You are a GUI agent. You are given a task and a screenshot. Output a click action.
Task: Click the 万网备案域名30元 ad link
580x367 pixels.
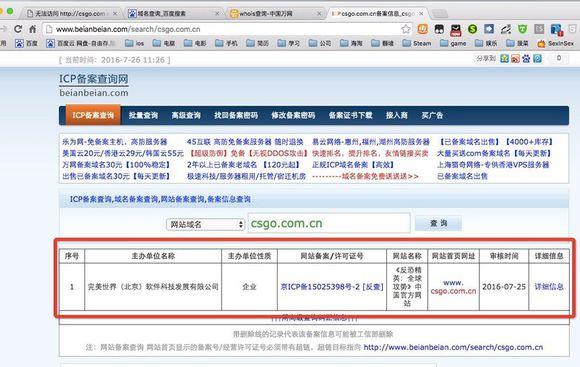[x=116, y=165]
